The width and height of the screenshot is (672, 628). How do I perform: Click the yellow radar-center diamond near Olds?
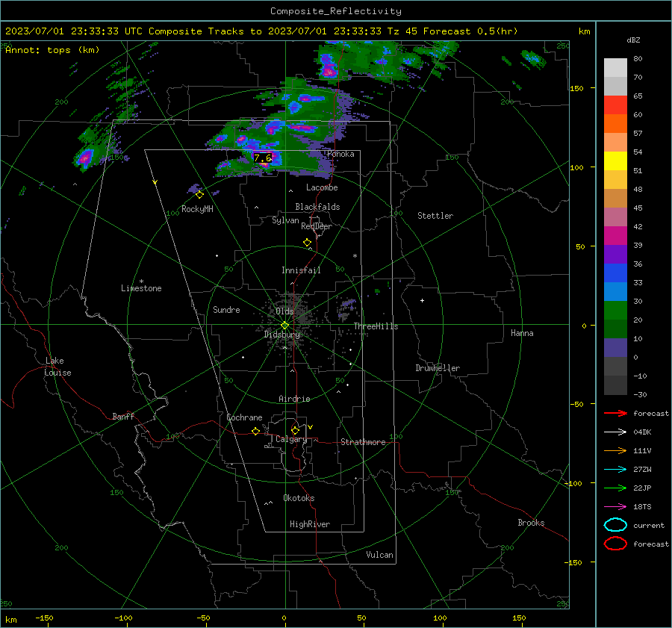pos(285,326)
